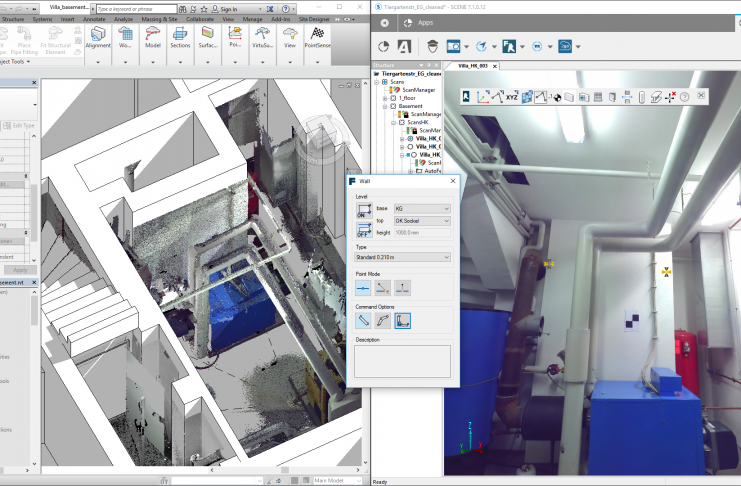Switch to the Collaborate ribbon tab
741x486 pixels.
point(199,18)
